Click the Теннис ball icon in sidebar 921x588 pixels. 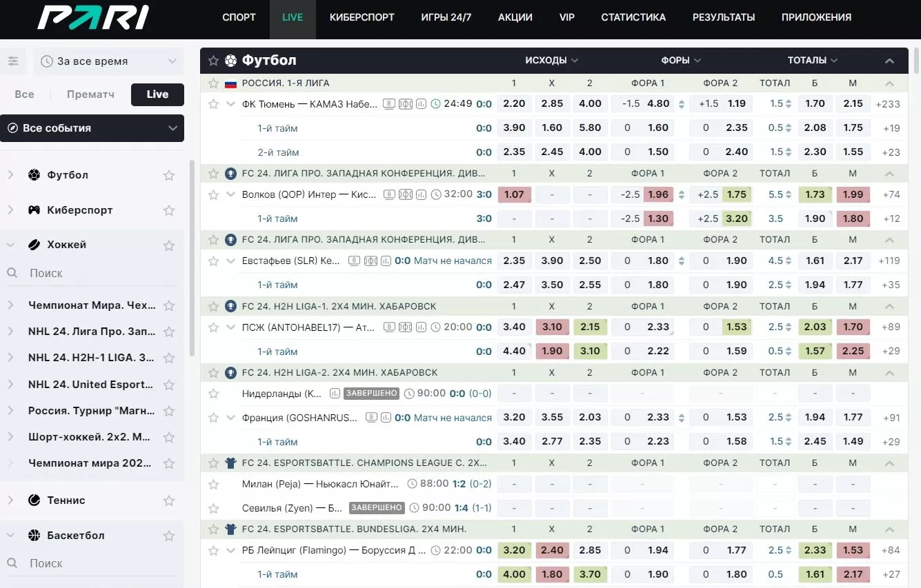point(34,500)
